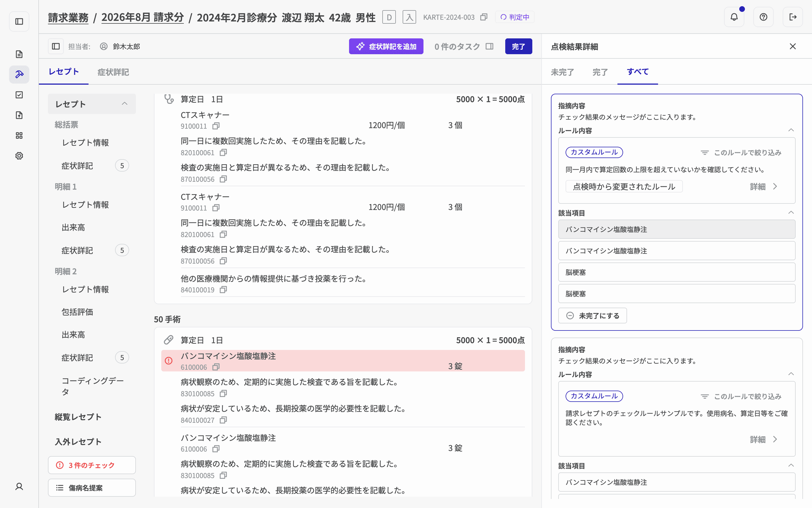Copy KARTE-2024-003 ID
Viewport: 812px width, 508px height.
click(x=484, y=17)
